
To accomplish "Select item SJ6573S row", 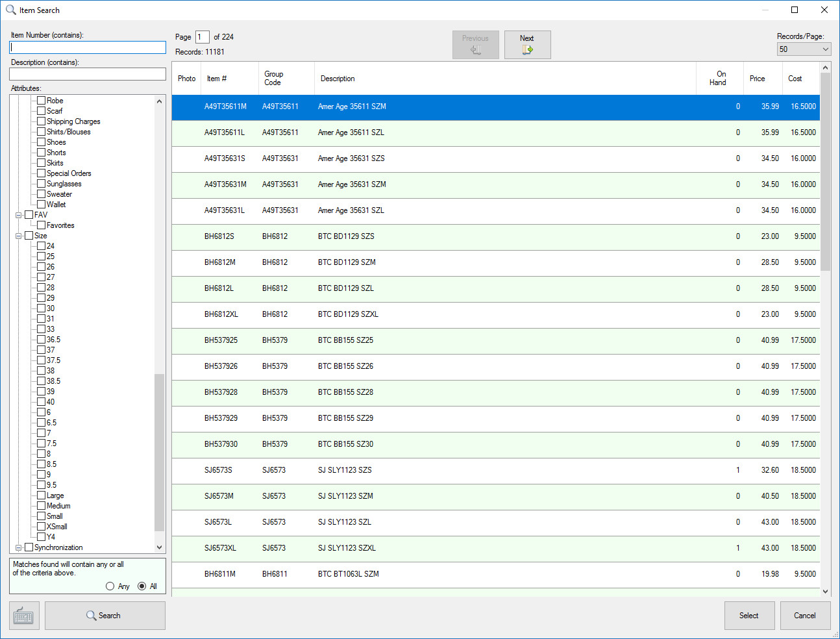I will (x=496, y=470).
